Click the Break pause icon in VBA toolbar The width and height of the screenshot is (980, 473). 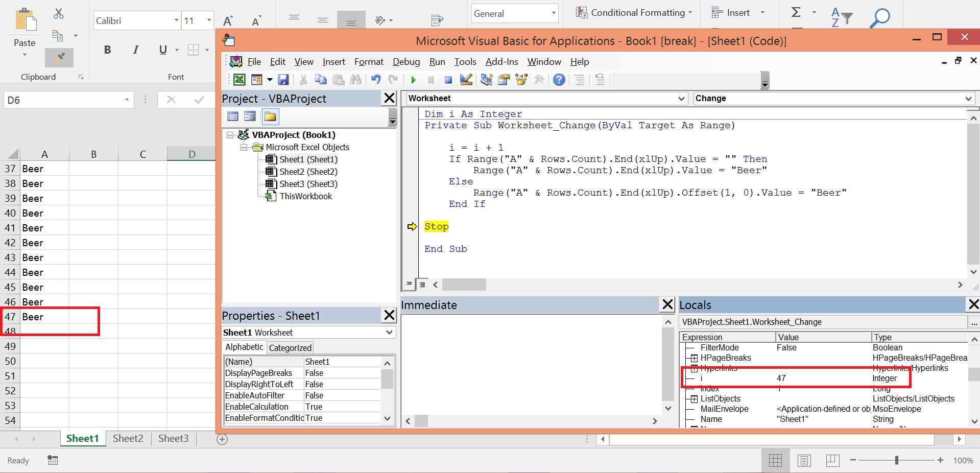coord(431,80)
